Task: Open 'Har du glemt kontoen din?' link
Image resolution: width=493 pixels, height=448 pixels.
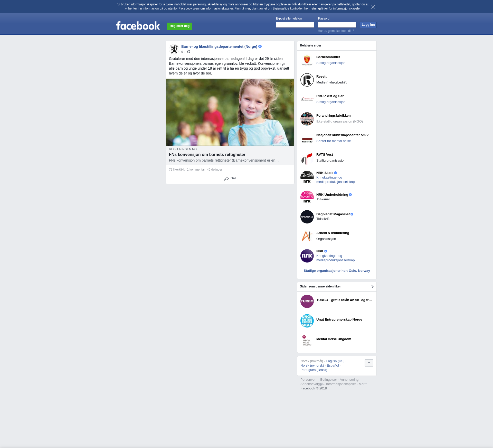Action: [336, 31]
